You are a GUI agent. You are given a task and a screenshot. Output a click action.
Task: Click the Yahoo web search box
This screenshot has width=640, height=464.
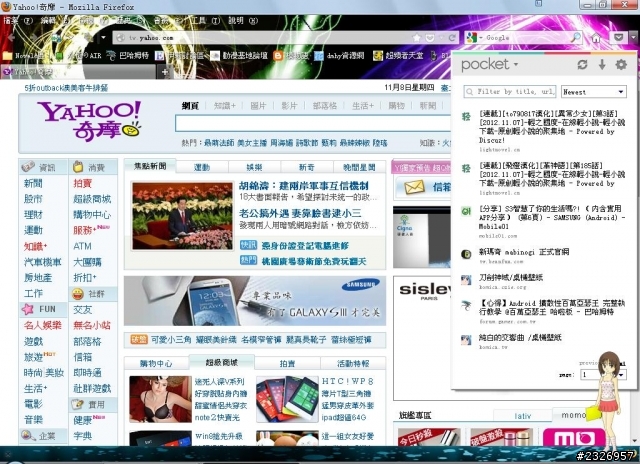pos(313,123)
